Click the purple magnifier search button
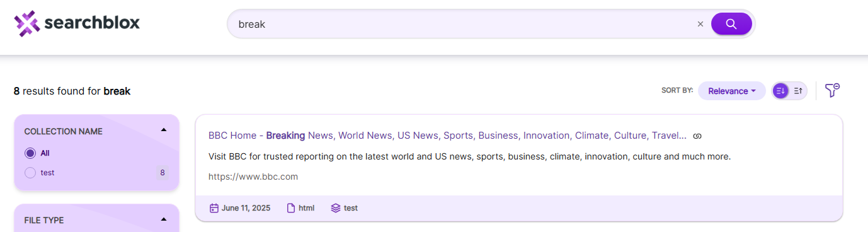This screenshot has width=868, height=232. click(731, 24)
